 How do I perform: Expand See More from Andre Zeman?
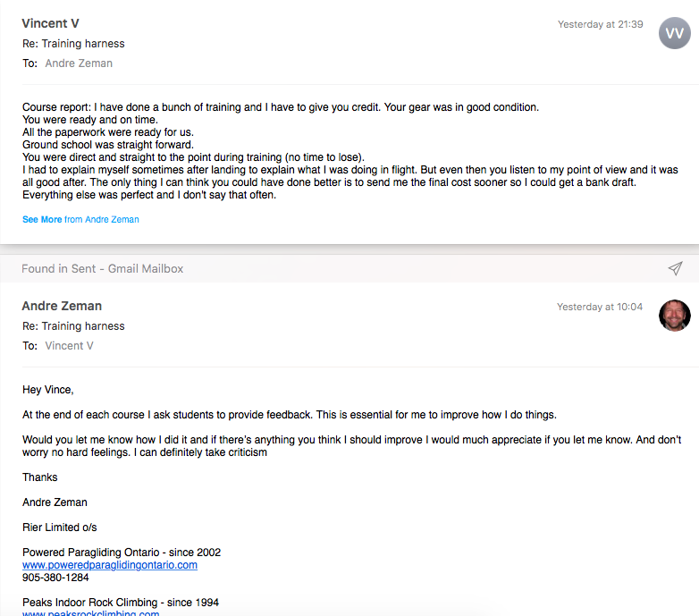pyautogui.click(x=80, y=219)
